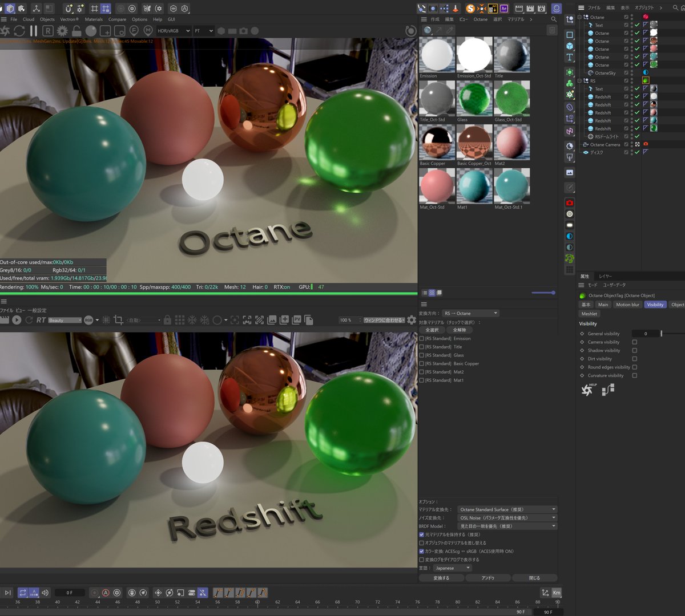Screen dimensions: 685x616
Task: Open Octane Standard Surface dropdown
Action: click(x=507, y=509)
